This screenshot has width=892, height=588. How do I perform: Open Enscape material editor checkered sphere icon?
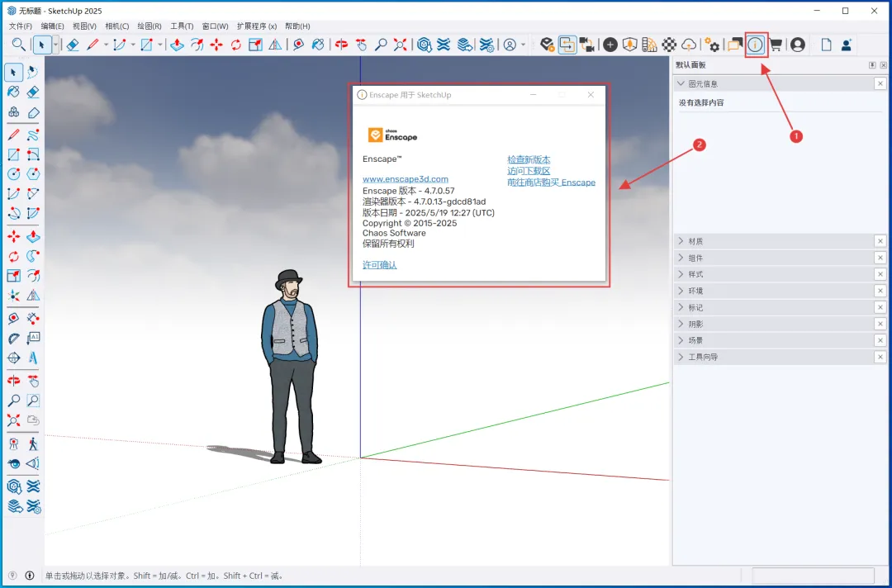pyautogui.click(x=670, y=45)
